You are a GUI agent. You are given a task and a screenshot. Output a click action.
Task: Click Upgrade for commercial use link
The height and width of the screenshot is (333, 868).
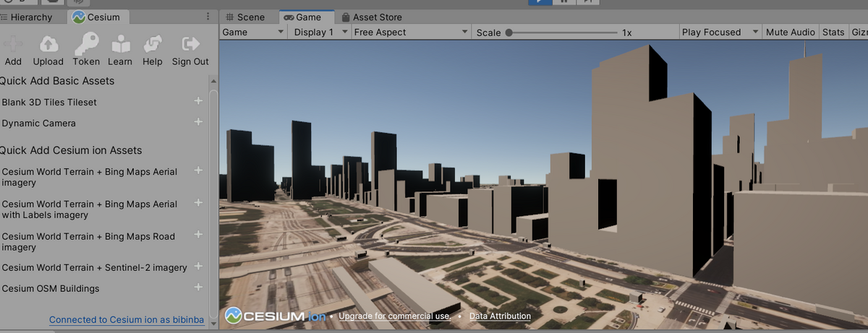pos(395,316)
